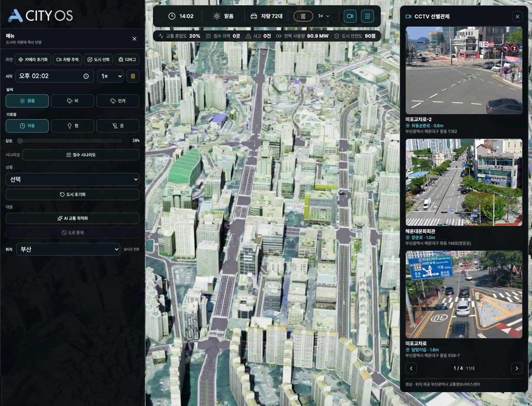Click the time field showing 오후 02:02

tap(55, 76)
